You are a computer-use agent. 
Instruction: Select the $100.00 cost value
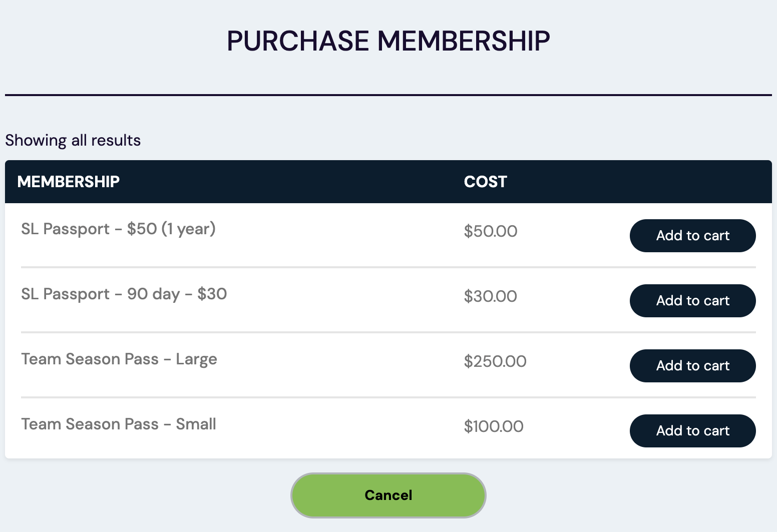(x=494, y=426)
